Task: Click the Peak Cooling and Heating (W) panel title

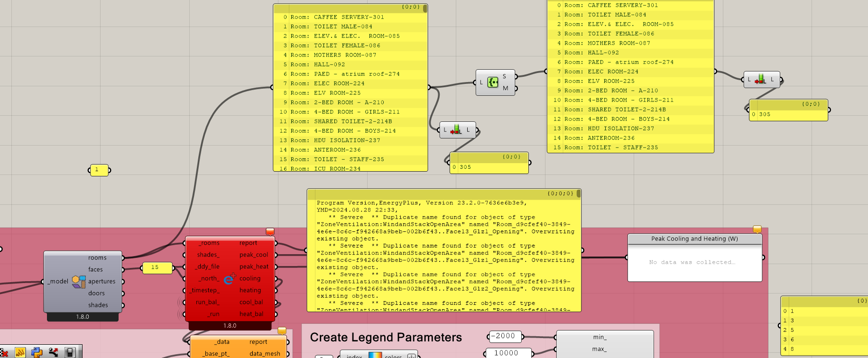Action: (694, 239)
